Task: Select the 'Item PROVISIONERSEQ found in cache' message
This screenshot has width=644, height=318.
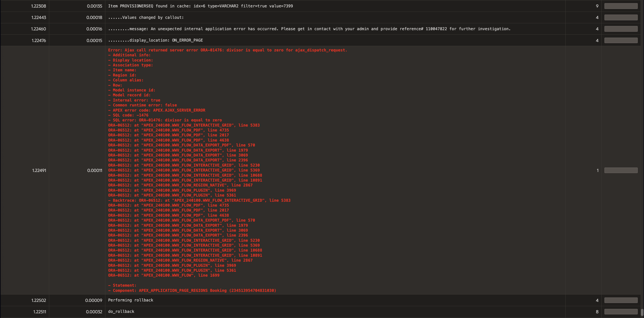Action: [200, 6]
